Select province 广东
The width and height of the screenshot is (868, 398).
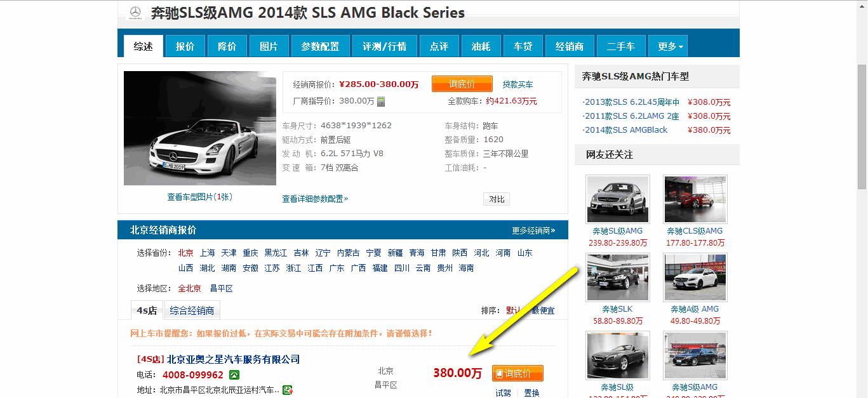coord(337,268)
